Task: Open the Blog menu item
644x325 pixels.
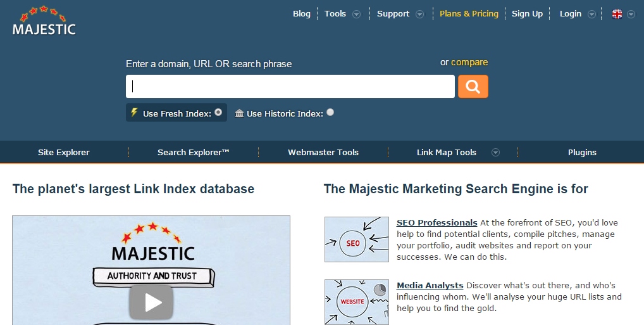Action: pos(302,13)
